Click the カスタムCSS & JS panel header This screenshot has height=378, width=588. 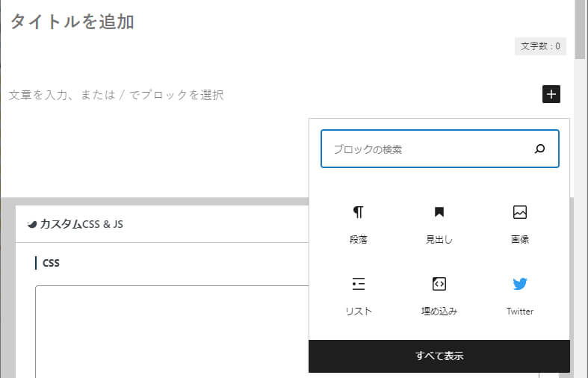pos(162,224)
